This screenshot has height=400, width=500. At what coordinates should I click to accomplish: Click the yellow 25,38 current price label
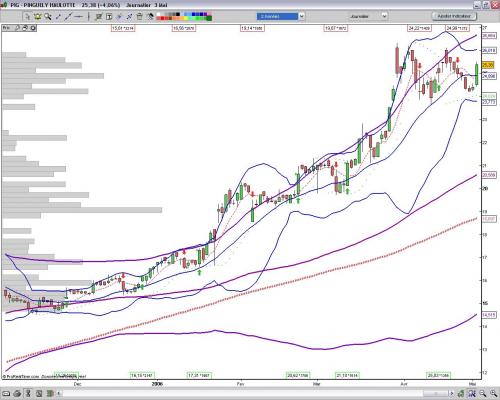point(488,65)
